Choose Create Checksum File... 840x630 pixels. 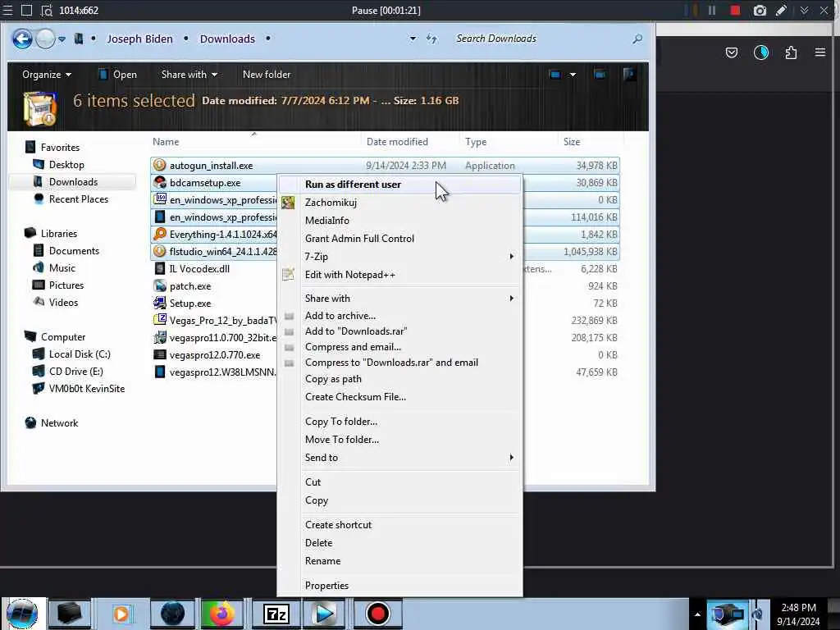399,397
